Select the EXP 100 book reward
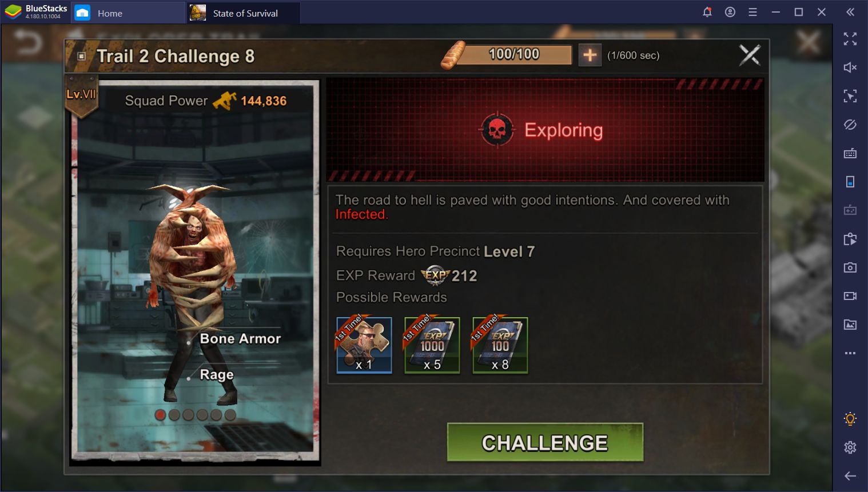Viewport: 868px width, 492px height. coord(500,345)
